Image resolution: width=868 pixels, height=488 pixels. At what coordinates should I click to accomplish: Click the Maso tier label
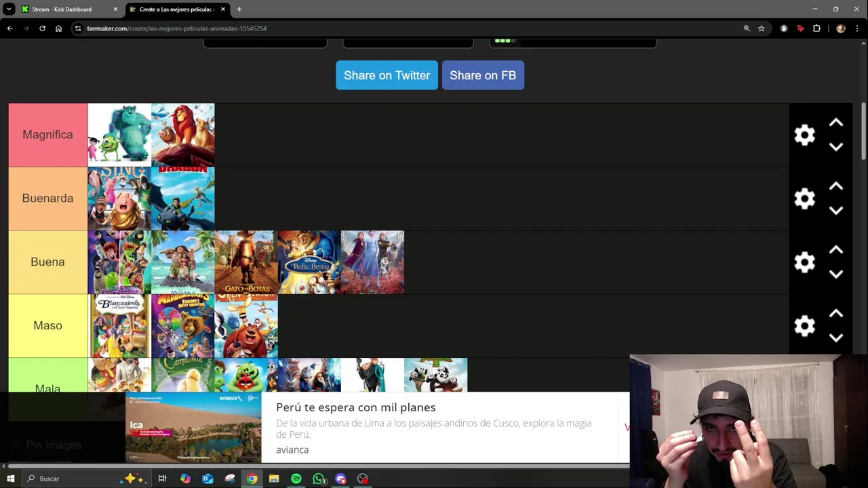click(x=47, y=326)
